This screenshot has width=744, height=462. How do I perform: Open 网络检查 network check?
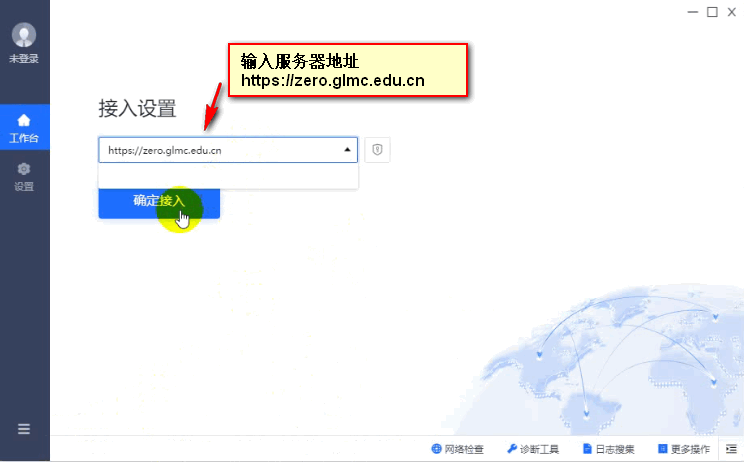457,449
